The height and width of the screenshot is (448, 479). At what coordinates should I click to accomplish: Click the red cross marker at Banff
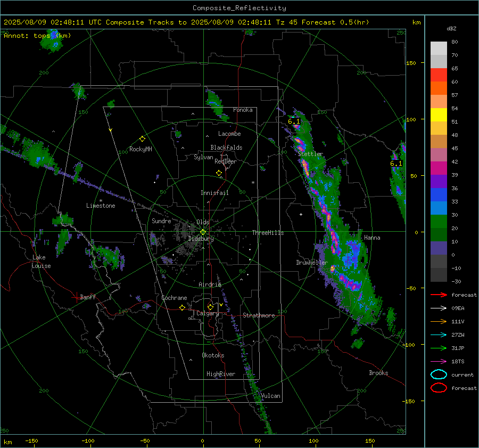76,297
